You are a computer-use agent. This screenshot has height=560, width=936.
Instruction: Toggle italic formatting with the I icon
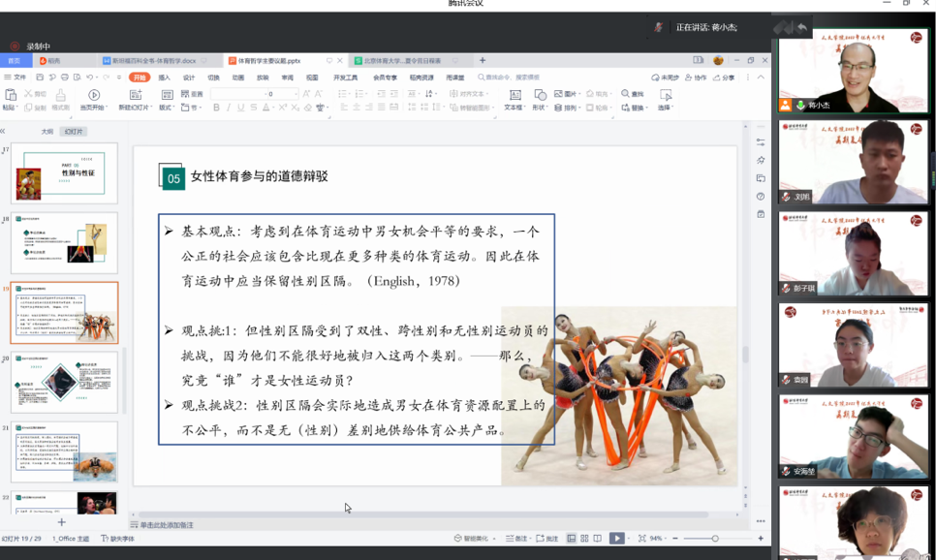coord(228,108)
